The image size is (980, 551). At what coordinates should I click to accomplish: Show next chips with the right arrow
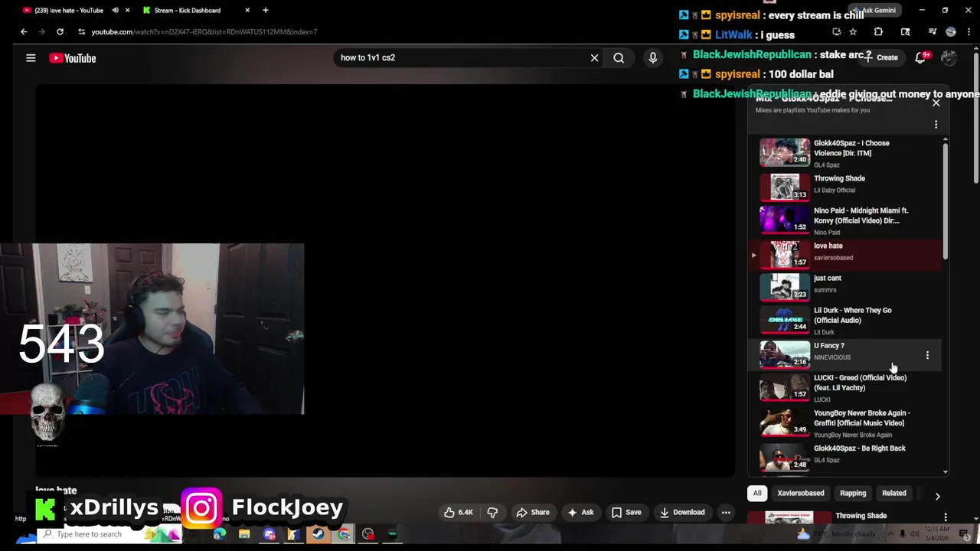(x=937, y=496)
